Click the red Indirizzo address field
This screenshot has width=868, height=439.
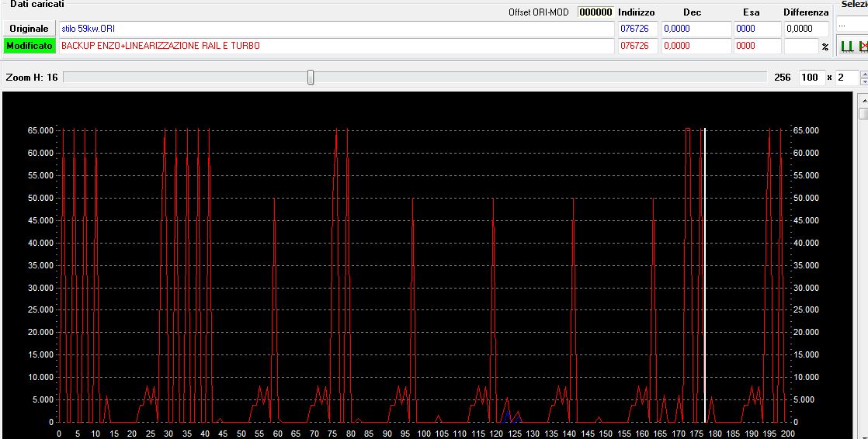[637, 46]
